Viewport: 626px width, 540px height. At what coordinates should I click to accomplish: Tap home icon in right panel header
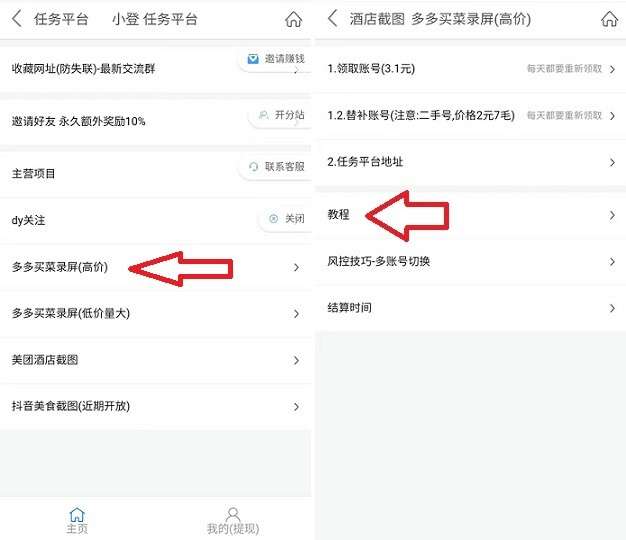tap(609, 19)
